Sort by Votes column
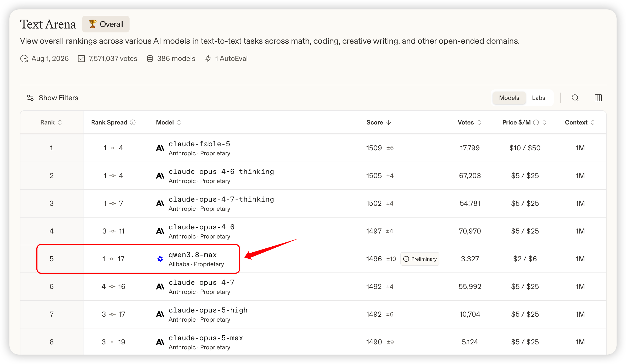 click(x=469, y=122)
